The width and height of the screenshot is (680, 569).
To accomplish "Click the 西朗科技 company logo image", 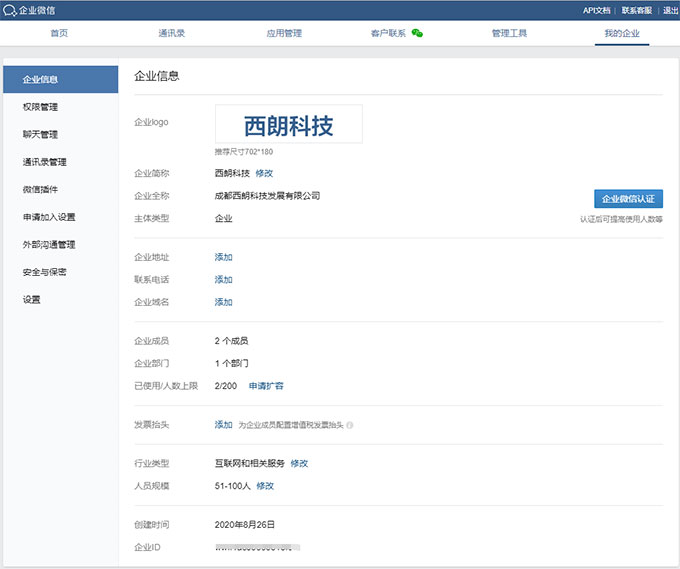I will (288, 125).
